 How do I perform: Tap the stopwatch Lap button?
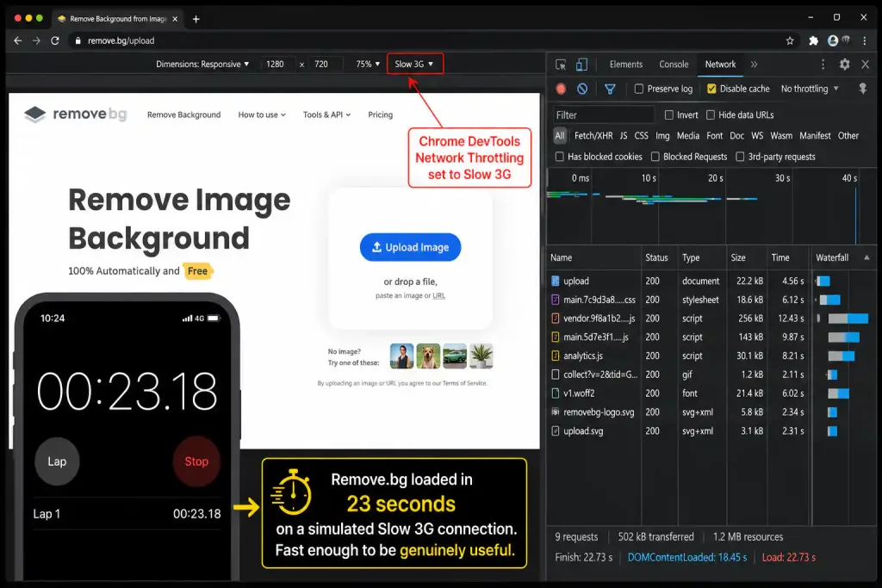point(57,461)
